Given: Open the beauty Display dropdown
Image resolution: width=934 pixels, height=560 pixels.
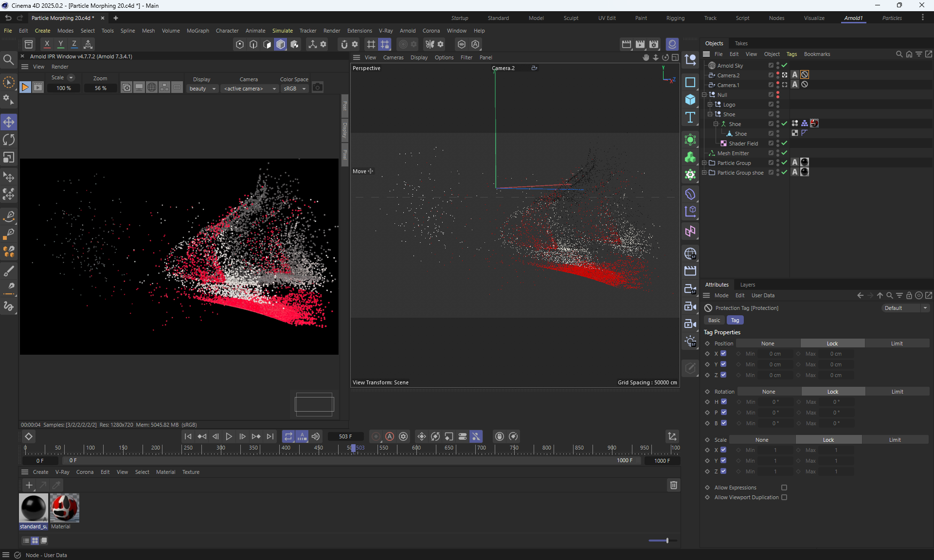Looking at the screenshot, I should [202, 89].
